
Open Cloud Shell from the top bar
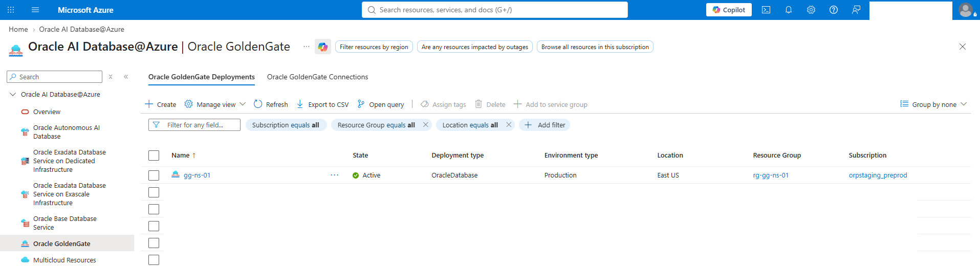(766, 10)
